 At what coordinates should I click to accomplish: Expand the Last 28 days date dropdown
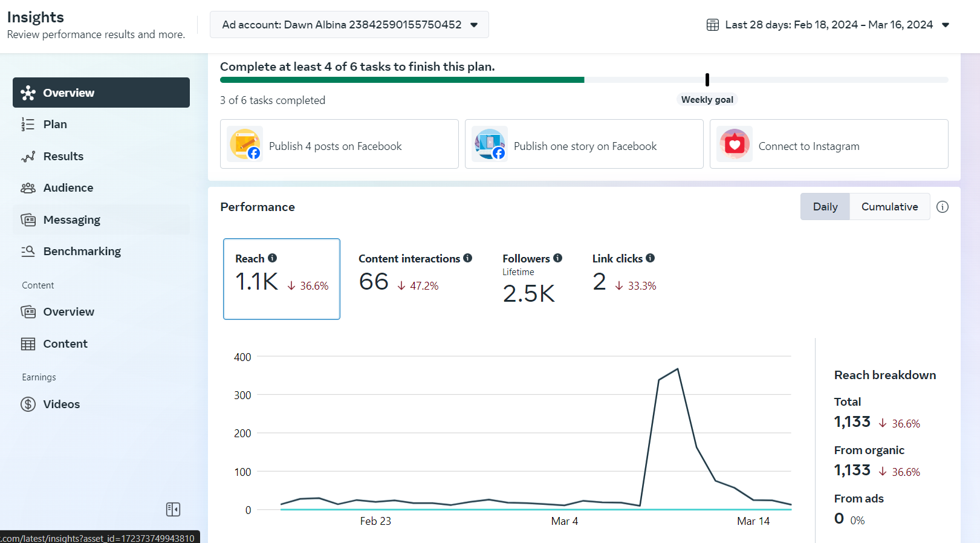point(946,25)
